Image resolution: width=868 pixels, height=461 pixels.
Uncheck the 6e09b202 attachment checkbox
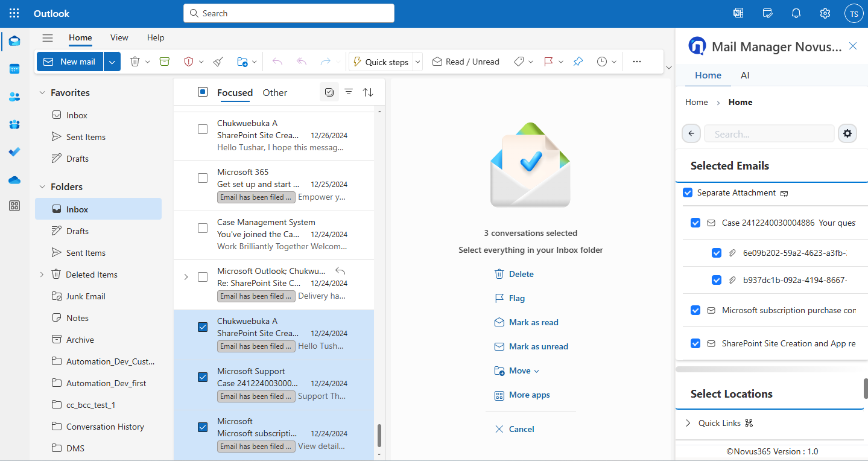(717, 253)
